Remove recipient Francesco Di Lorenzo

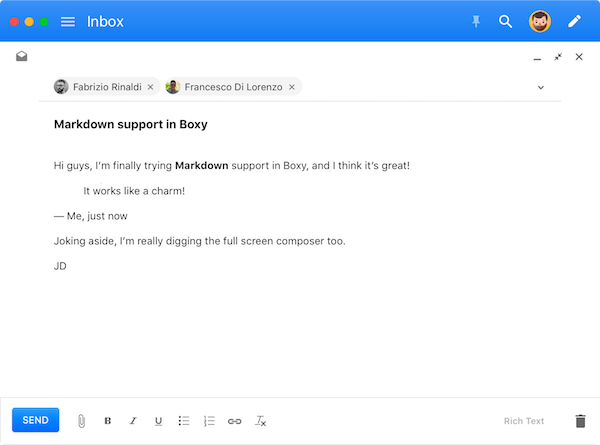pos(292,87)
